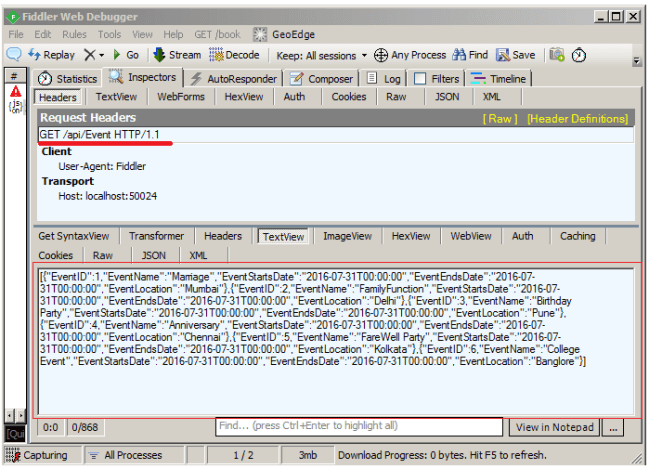Click the comment speech bubble icon

tap(14, 54)
